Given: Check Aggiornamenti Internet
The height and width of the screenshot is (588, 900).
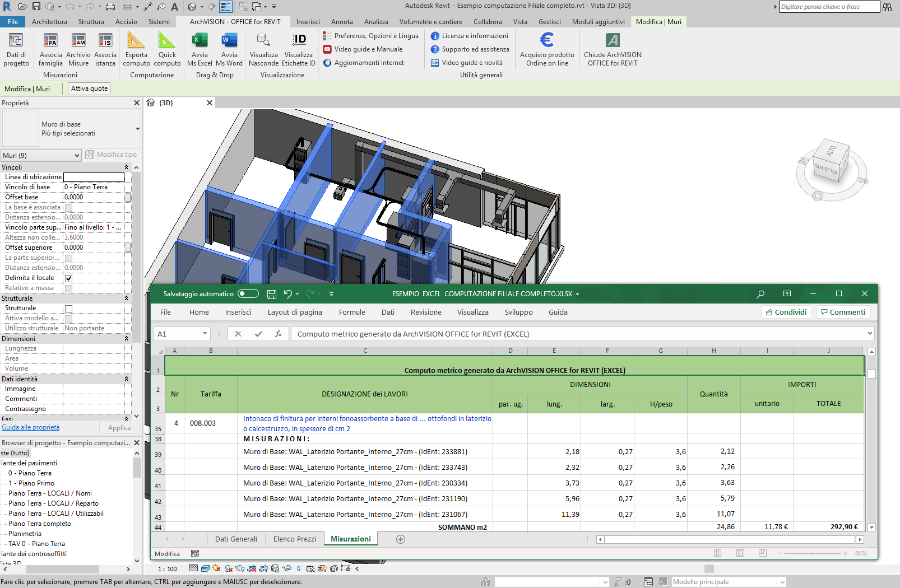Looking at the screenshot, I should (x=364, y=63).
